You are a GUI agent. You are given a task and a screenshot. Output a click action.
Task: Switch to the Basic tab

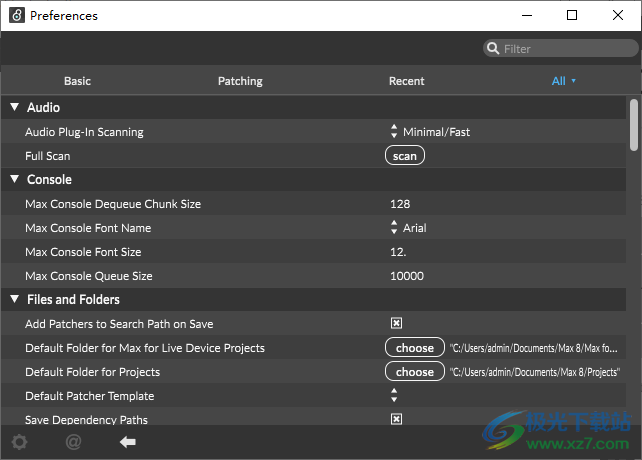point(77,81)
